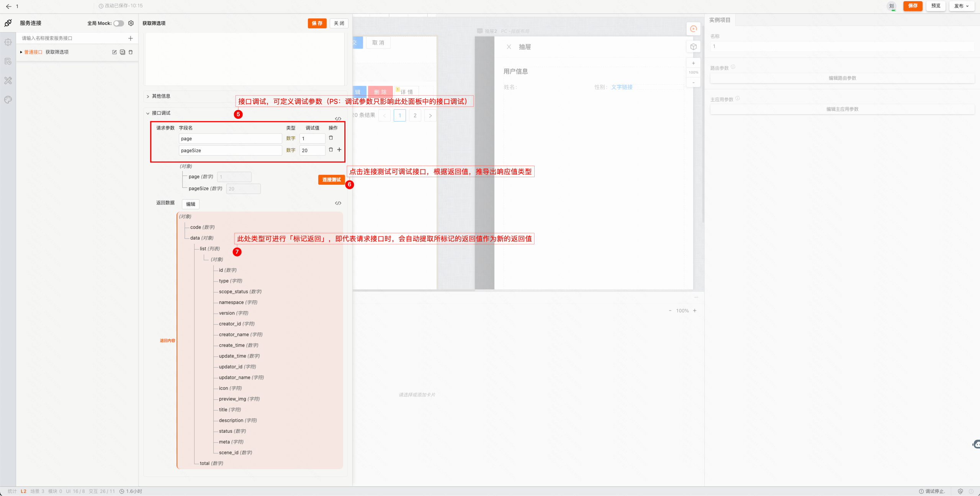Click 编辑主应用参数 button
Image resolution: width=980 pixels, height=496 pixels.
[842, 109]
